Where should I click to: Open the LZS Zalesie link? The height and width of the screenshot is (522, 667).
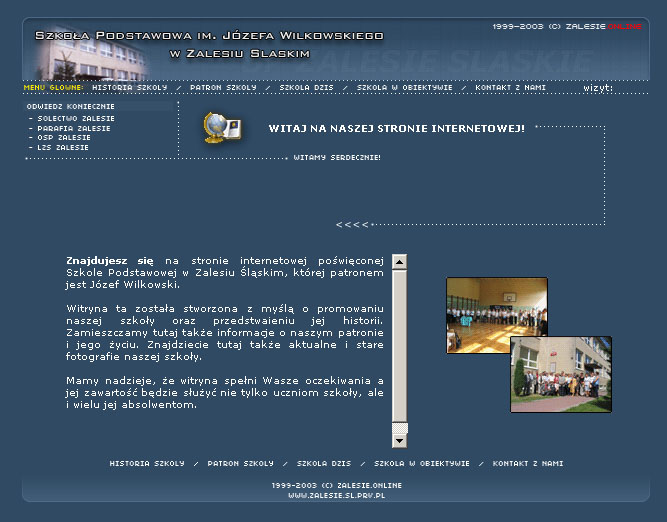63,148
